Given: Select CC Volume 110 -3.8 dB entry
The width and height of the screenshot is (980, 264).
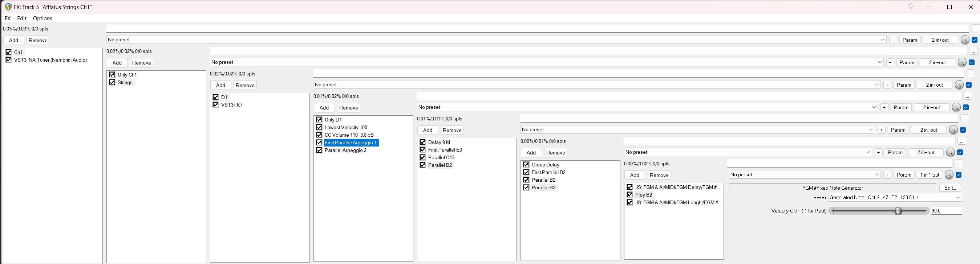Looking at the screenshot, I should [x=349, y=135].
